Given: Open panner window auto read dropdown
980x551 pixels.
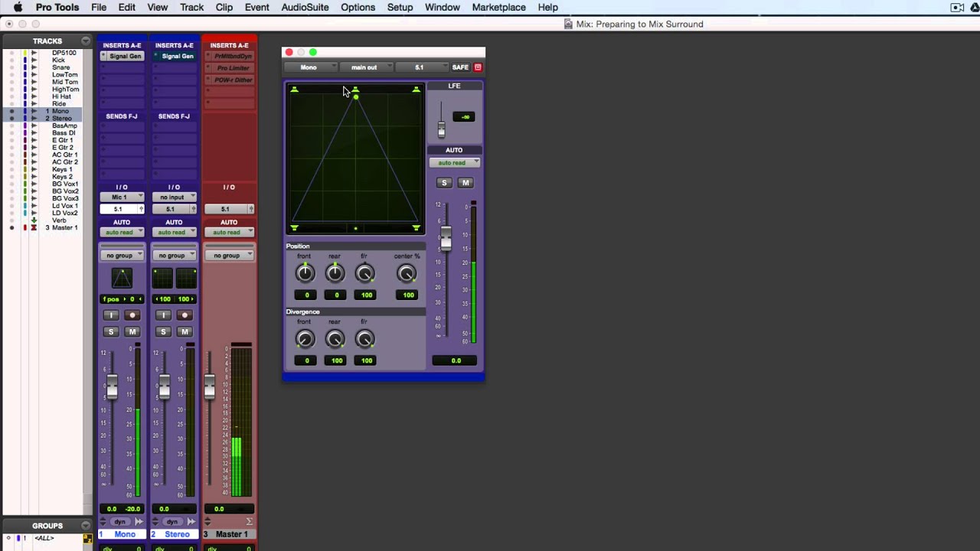Looking at the screenshot, I should pos(454,162).
